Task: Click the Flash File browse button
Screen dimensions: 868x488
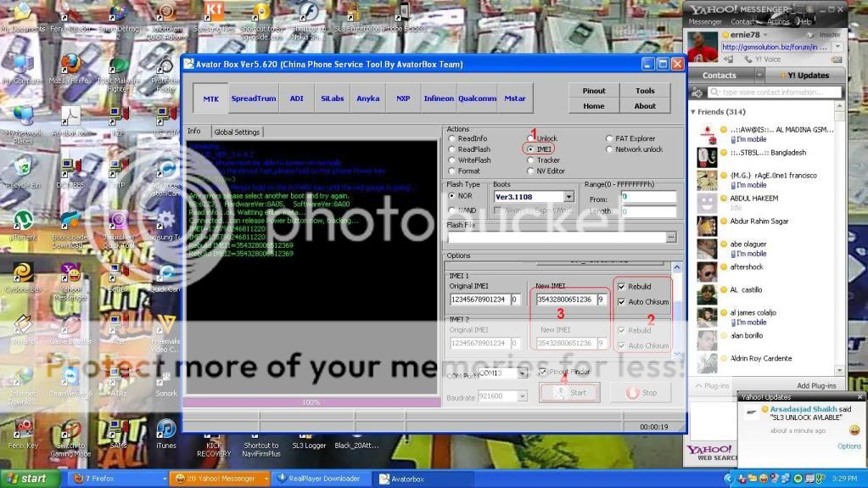Action: (x=671, y=238)
